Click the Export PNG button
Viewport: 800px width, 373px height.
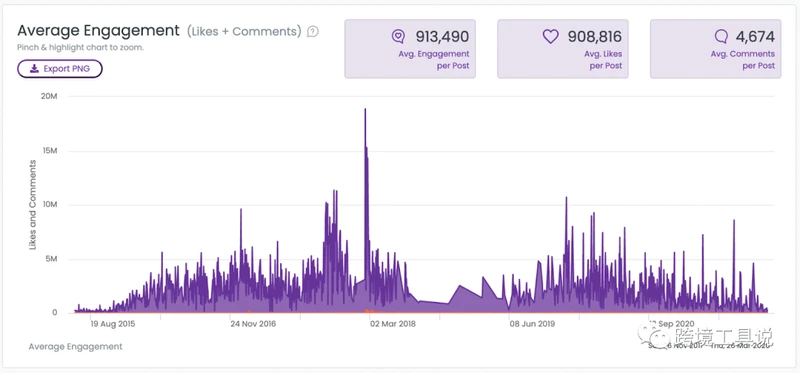pyautogui.click(x=60, y=69)
